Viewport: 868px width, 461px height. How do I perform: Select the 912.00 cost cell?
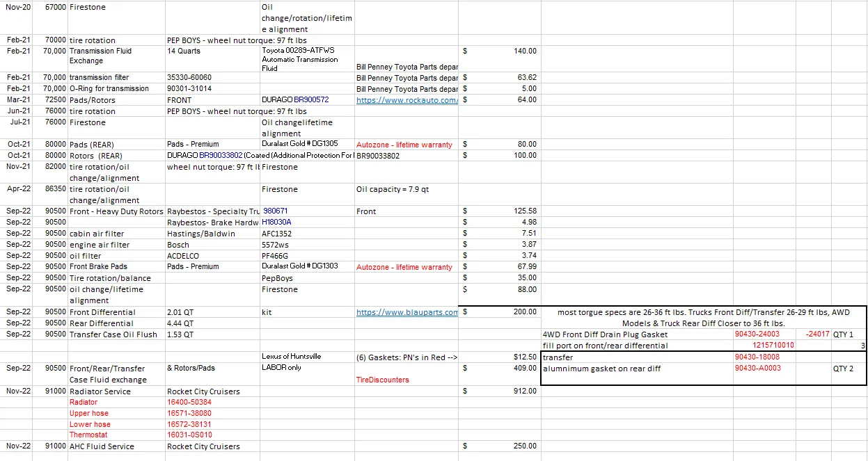499,391
